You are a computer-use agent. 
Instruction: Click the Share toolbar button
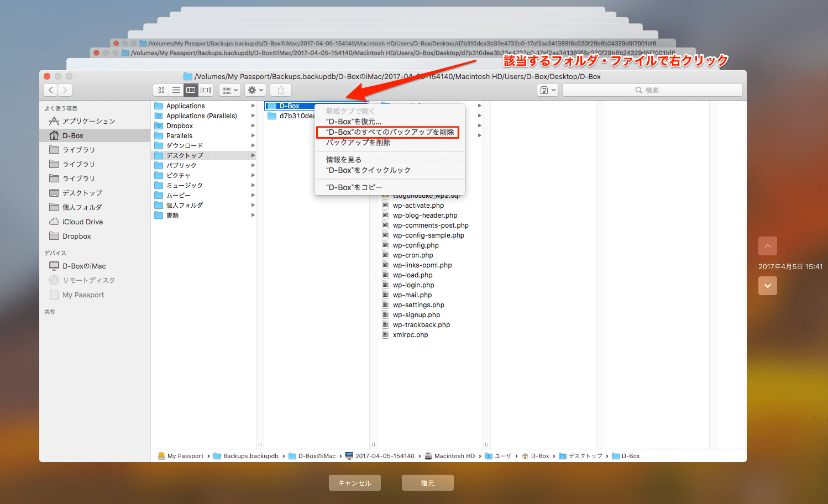[281, 90]
